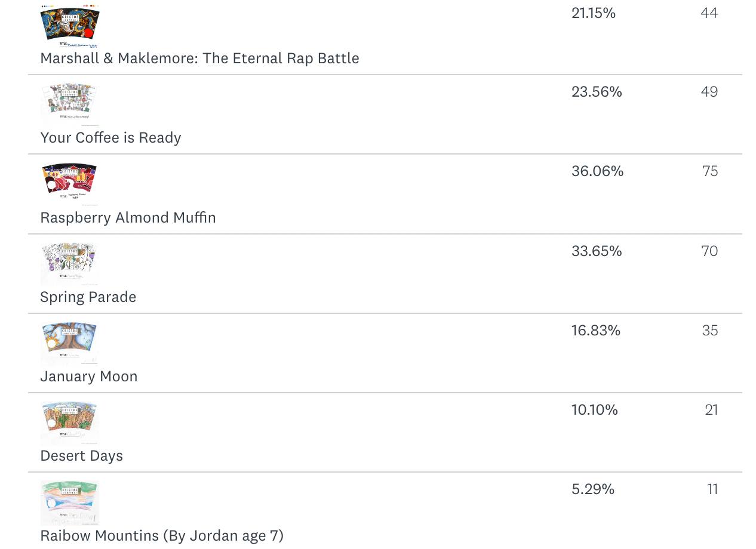This screenshot has height=549, width=756.
Task: Select the Desert Days label
Action: point(81,456)
